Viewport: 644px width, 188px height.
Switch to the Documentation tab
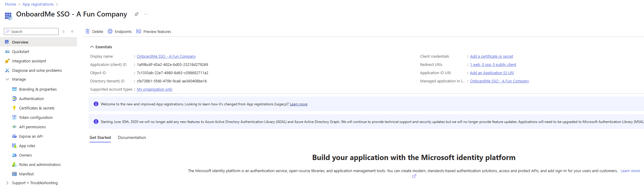(x=132, y=137)
